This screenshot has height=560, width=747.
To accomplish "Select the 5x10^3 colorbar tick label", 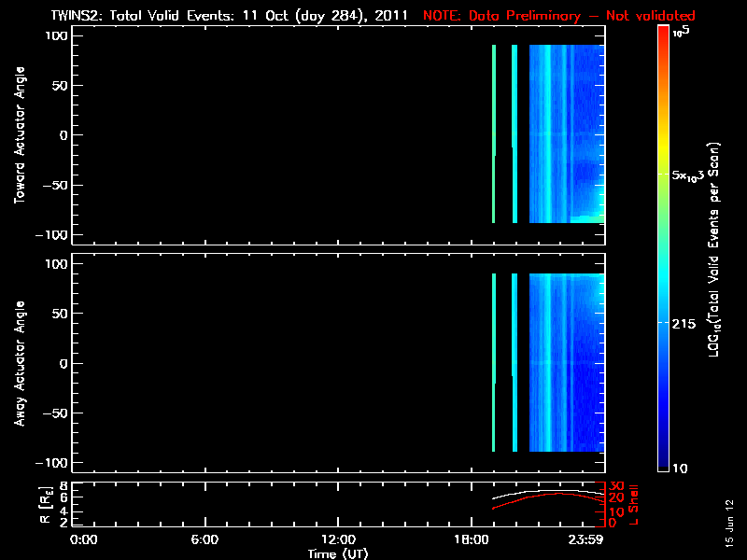I will (x=694, y=176).
